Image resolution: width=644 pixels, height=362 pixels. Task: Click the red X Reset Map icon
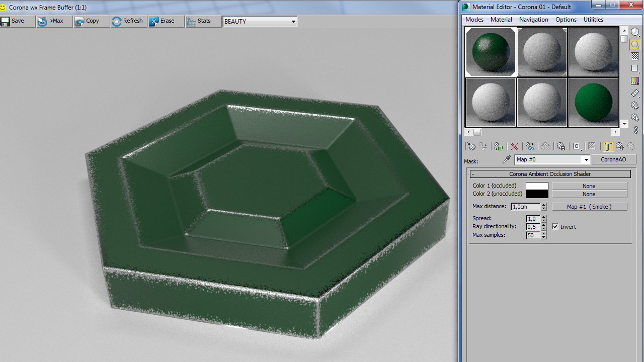tap(514, 146)
